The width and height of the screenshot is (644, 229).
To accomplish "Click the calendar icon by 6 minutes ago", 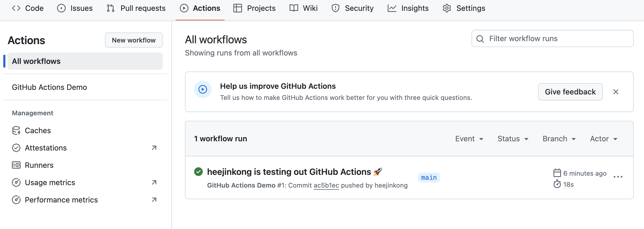I will [x=557, y=173].
